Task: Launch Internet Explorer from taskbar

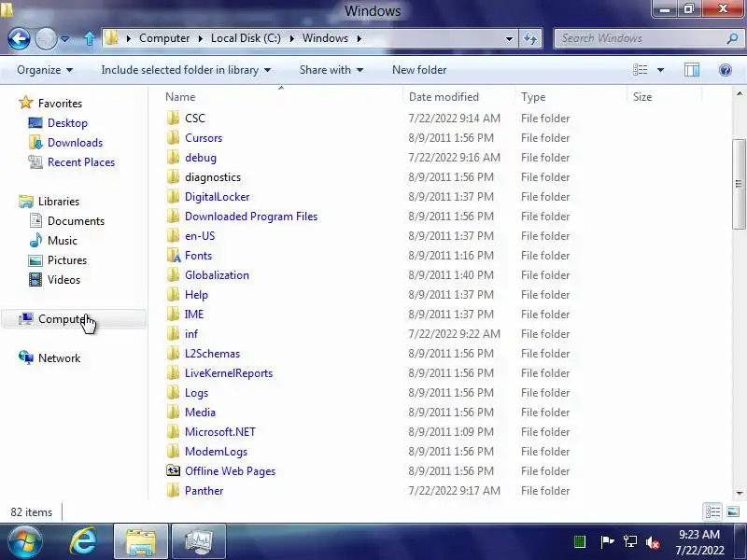Action: (x=83, y=541)
